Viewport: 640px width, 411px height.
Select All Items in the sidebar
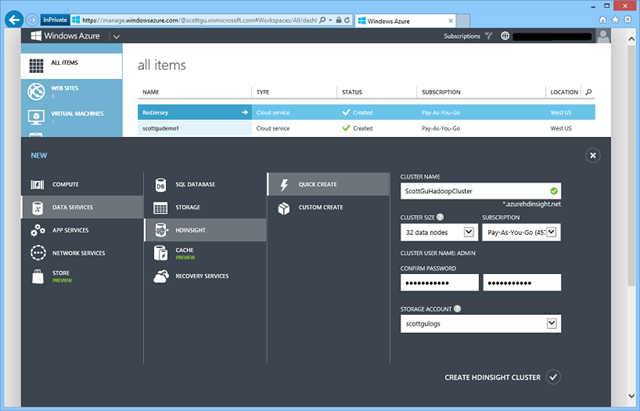[71, 65]
